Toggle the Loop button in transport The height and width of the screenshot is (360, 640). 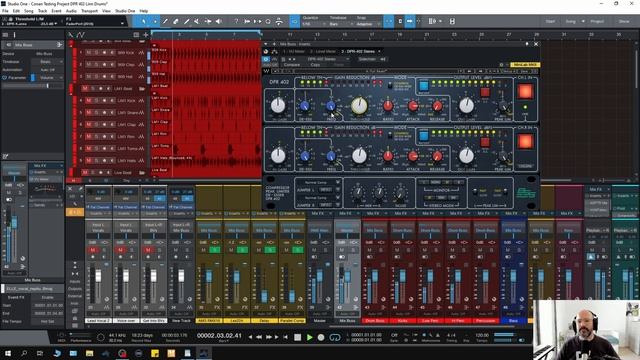[335, 337]
